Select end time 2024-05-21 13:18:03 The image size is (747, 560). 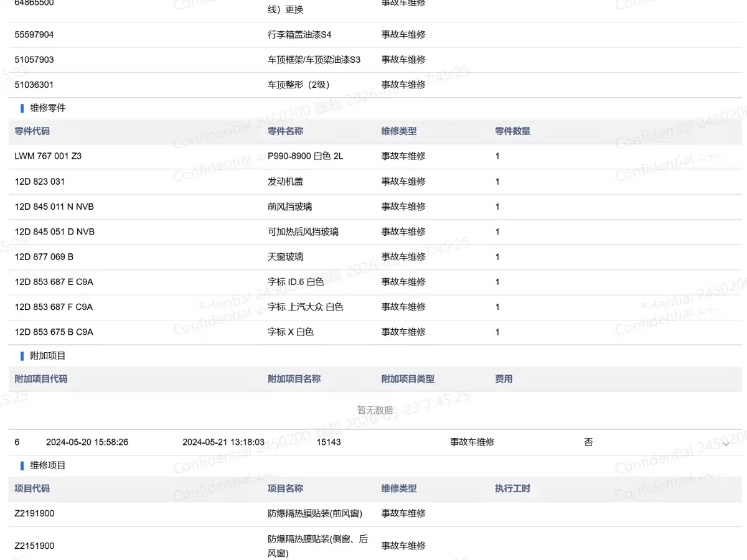click(x=223, y=442)
